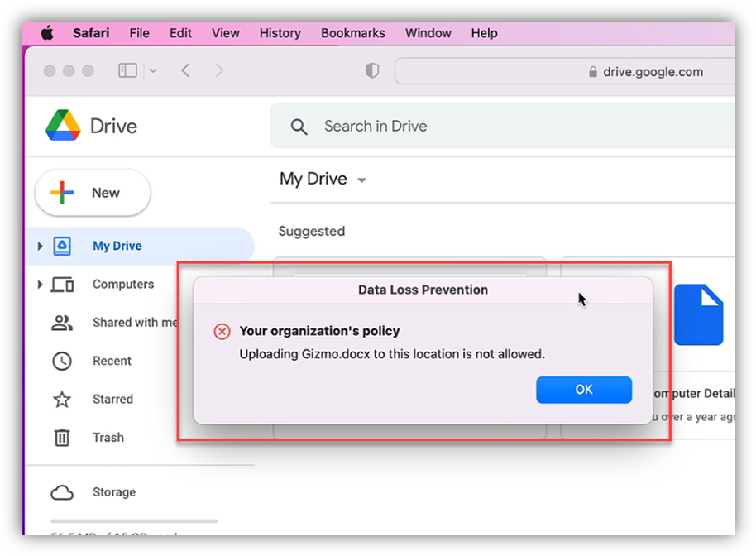This screenshot has height=556, width=756.
Task: Click the drive.google.com address bar
Action: point(565,71)
